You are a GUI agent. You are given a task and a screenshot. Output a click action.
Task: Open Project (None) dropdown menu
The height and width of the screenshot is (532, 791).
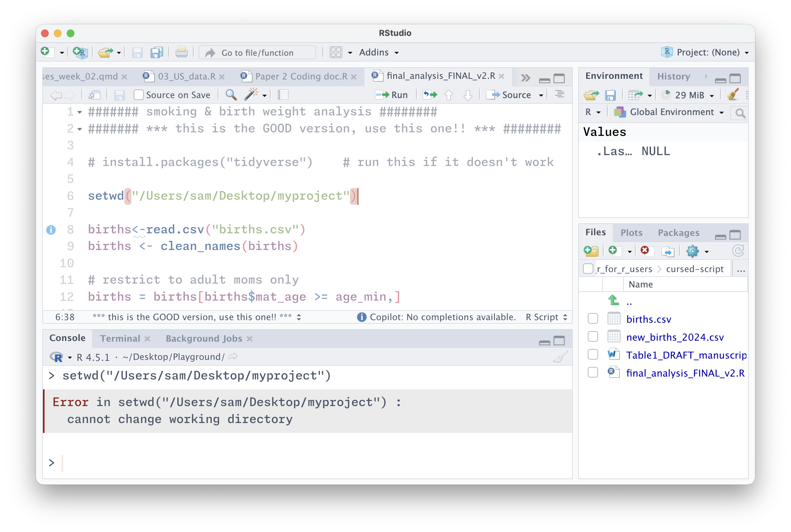pos(705,52)
